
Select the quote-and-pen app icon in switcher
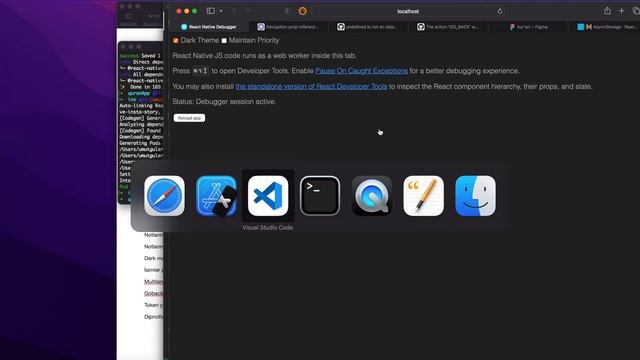[423, 196]
